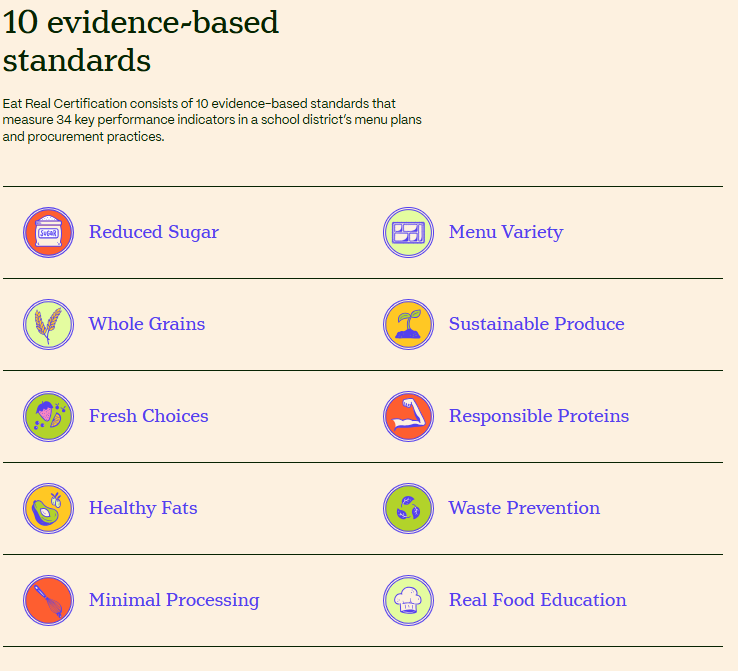
Task: Open the Menu Variety link
Action: (506, 232)
